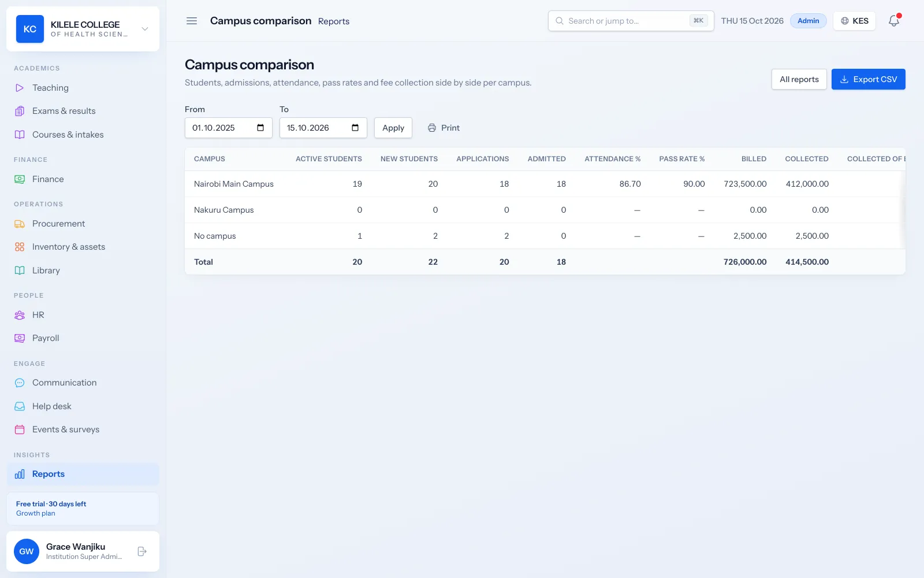Click the Pass Rate % column header
Viewport: 924px width, 578px height.
point(682,159)
